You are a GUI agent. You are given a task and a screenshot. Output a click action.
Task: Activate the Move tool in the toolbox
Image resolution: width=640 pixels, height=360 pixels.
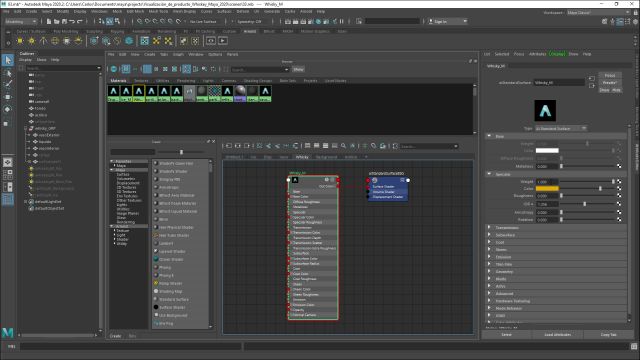[8, 97]
